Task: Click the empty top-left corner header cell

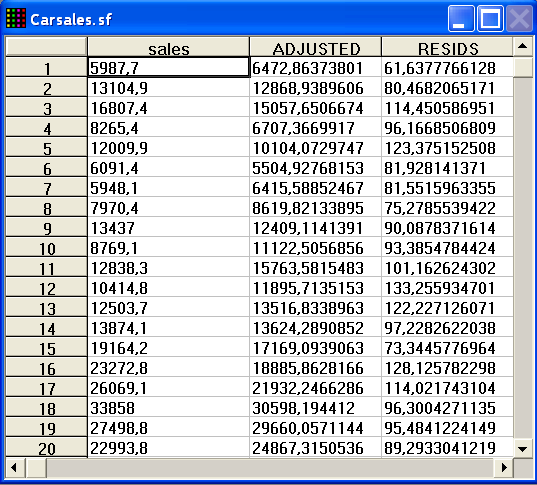Action: 46,47
